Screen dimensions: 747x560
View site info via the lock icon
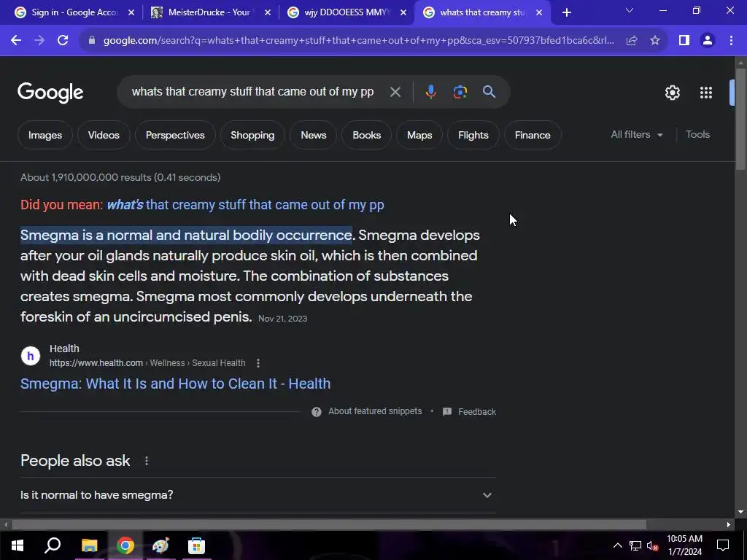click(x=92, y=41)
